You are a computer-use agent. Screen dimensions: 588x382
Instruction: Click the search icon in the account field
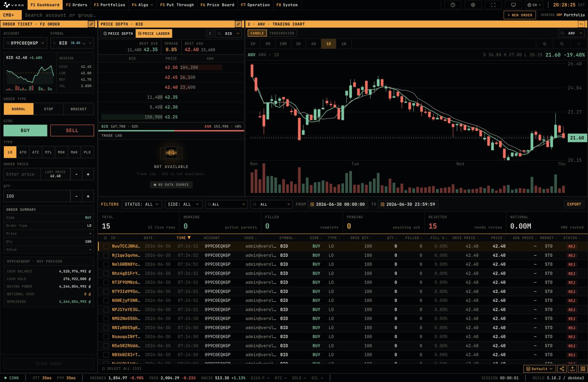click(x=8, y=43)
